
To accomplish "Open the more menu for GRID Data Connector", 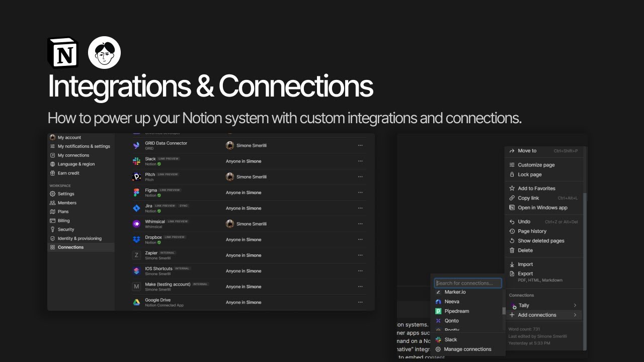I will point(360,145).
